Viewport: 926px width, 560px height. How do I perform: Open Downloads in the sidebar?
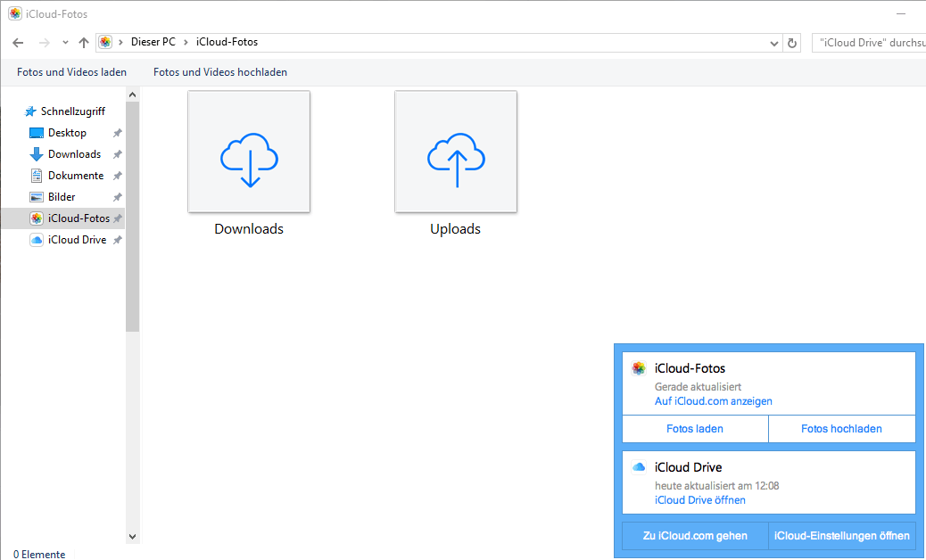tap(74, 154)
